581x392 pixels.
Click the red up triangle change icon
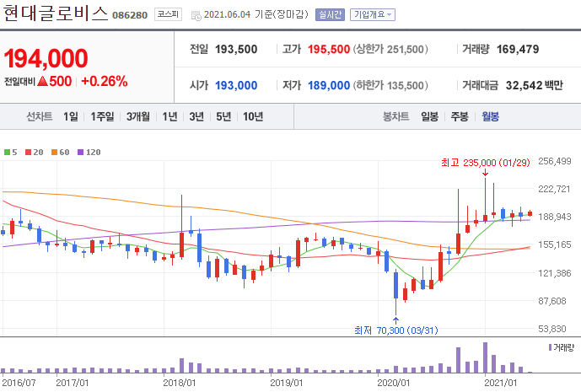pyautogui.click(x=43, y=81)
